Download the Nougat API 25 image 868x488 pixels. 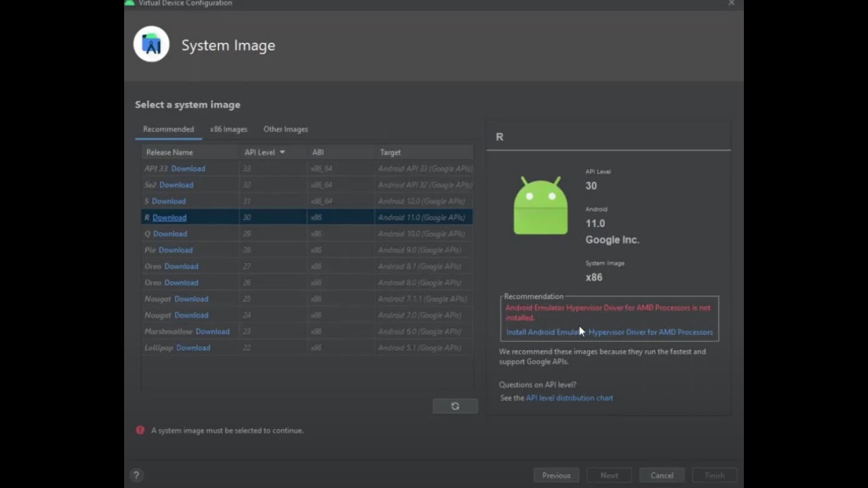191,299
